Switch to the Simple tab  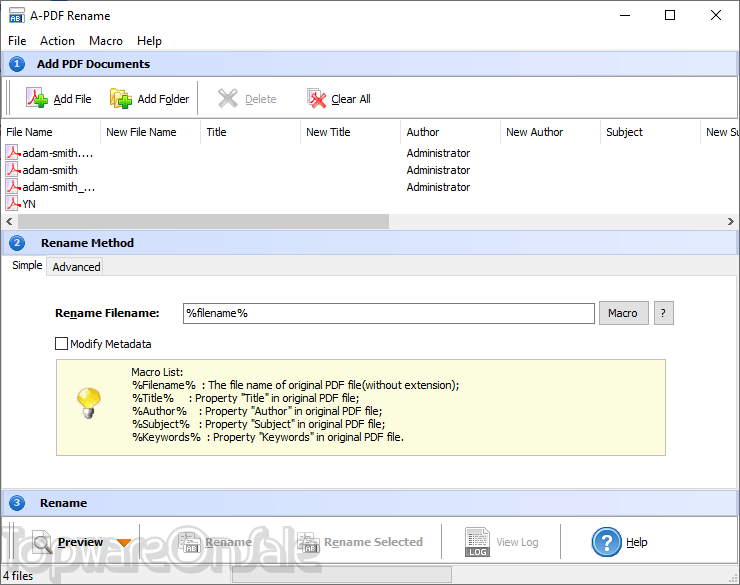[27, 265]
